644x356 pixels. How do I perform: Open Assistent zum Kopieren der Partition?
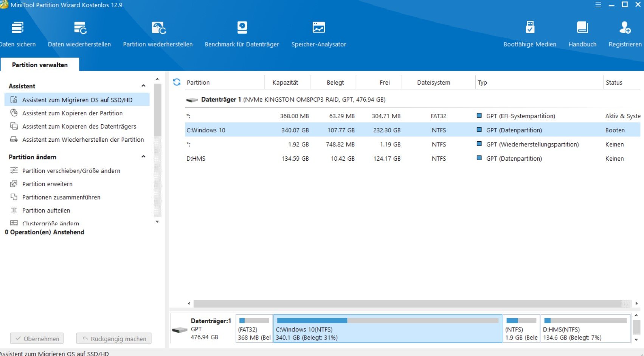pyautogui.click(x=72, y=113)
